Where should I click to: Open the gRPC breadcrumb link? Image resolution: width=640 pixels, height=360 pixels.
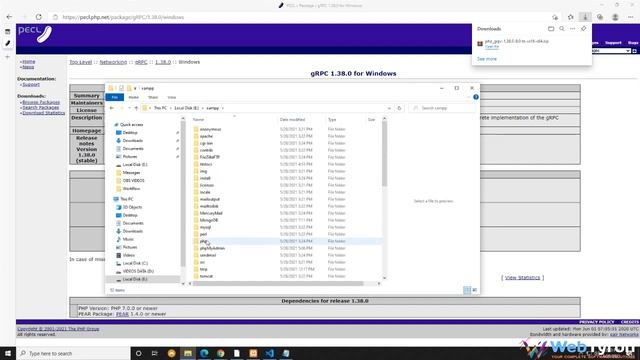[141, 62]
